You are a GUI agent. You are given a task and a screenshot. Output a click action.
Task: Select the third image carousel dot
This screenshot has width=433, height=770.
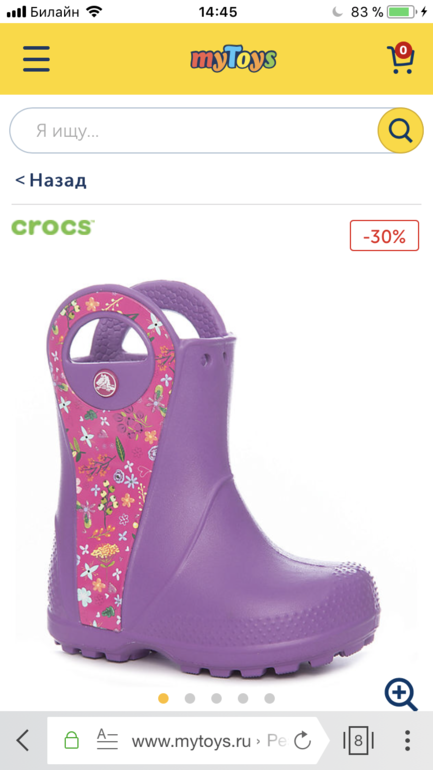tap(216, 698)
